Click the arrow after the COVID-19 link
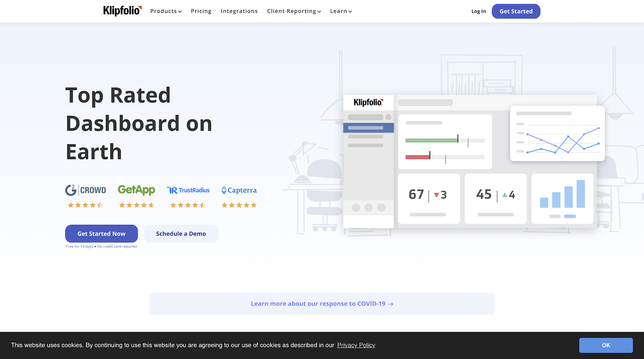This screenshot has height=359, width=644. point(391,304)
